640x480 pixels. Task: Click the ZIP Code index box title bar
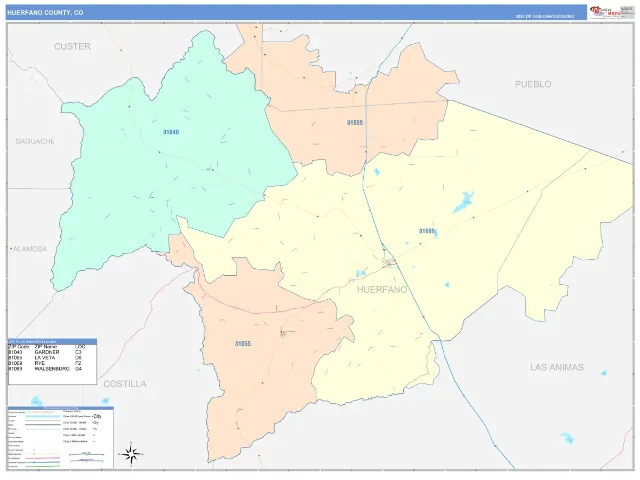[52, 342]
